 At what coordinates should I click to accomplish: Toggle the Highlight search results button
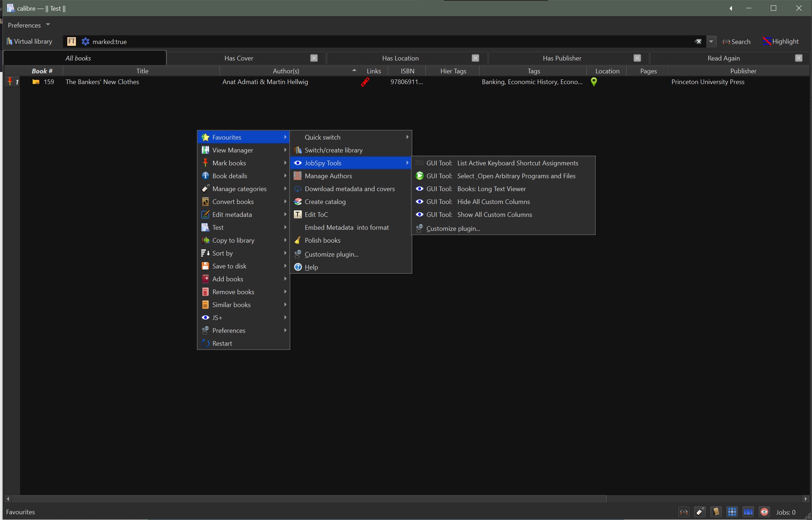[781, 42]
